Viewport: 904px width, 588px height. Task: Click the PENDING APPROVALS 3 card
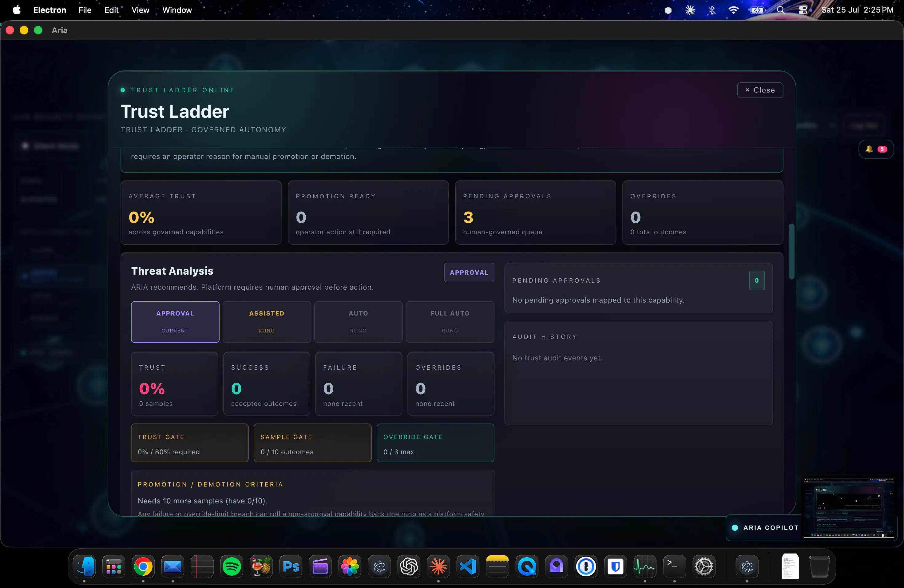click(535, 212)
